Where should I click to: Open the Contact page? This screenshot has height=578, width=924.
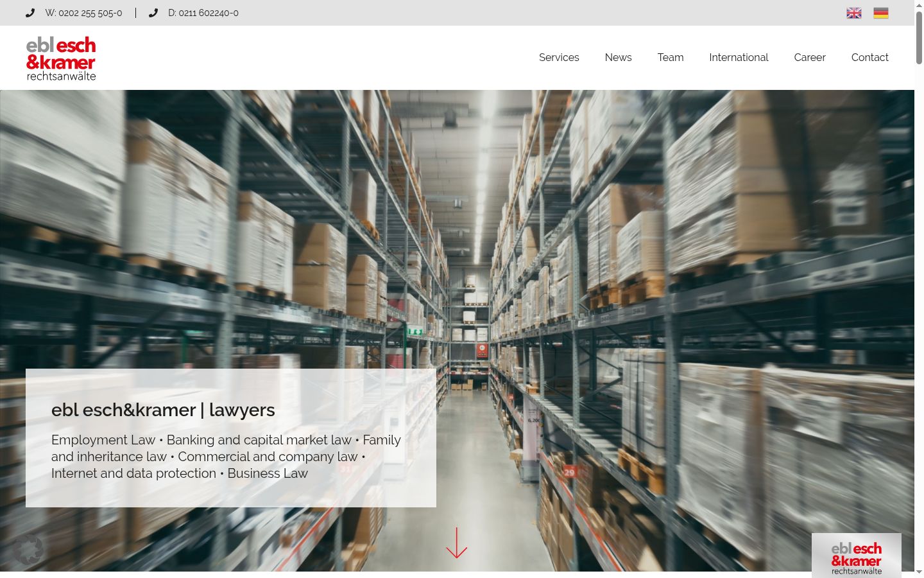(x=869, y=57)
